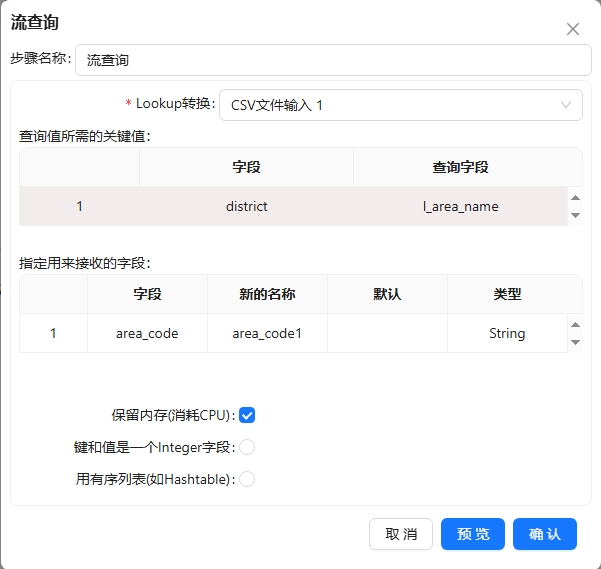Enable 键和值是一个Integer字段 option

(247, 447)
